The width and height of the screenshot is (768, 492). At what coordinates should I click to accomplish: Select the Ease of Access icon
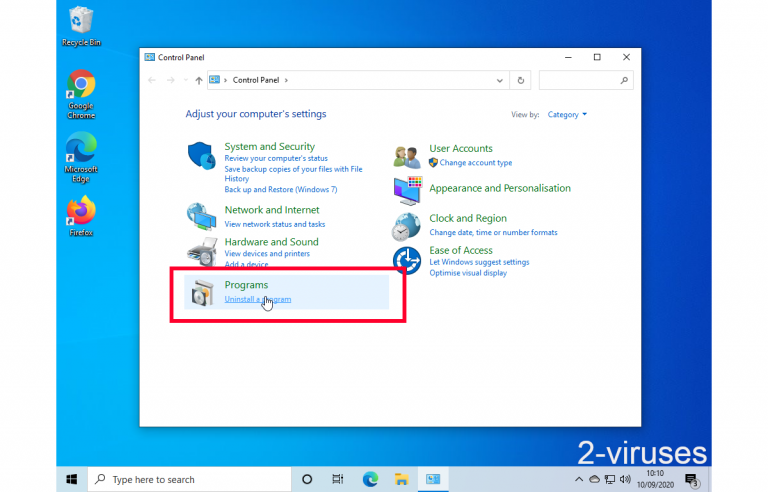tap(406, 259)
